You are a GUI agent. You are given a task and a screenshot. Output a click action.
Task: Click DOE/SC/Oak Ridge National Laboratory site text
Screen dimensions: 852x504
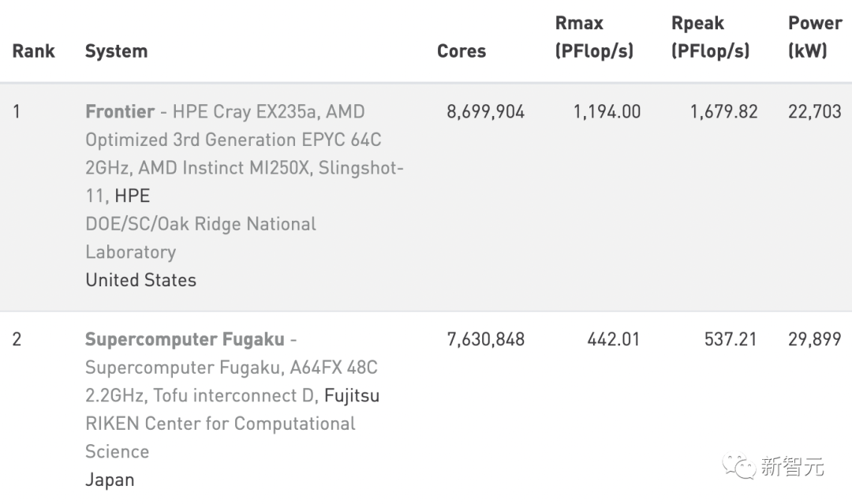click(x=200, y=237)
